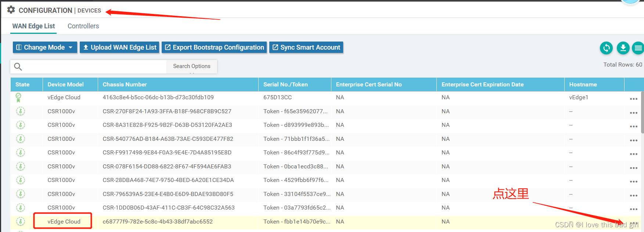The height and width of the screenshot is (232, 644).
Task: Click the Total Rows: 60 label
Action: tap(623, 65)
